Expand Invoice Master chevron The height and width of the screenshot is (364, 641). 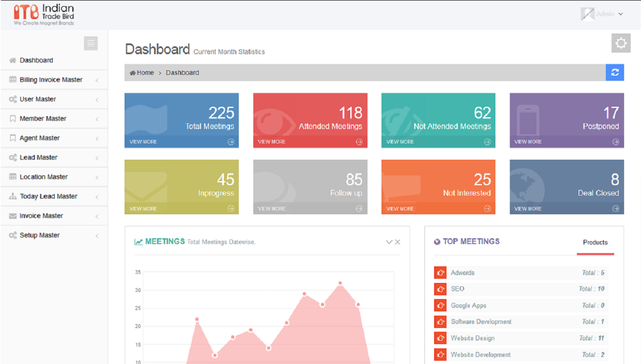click(x=97, y=217)
